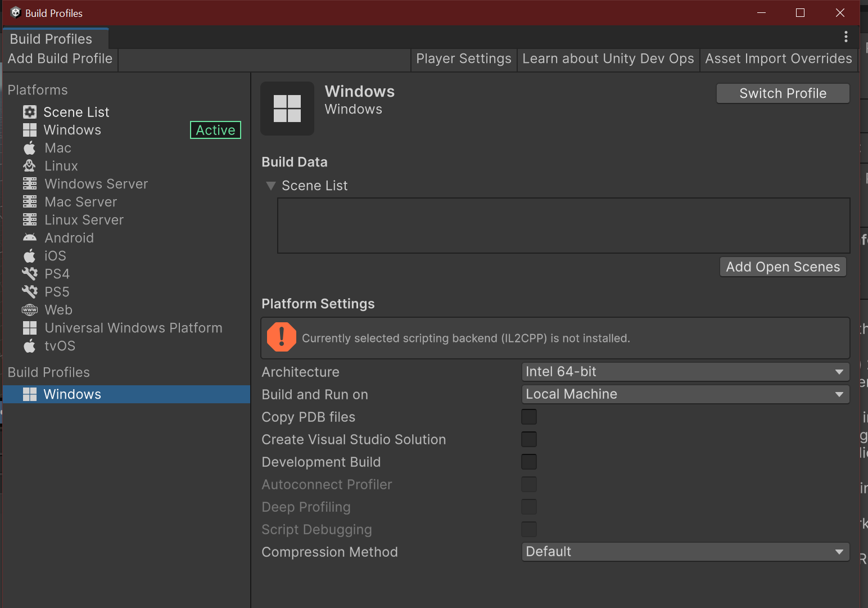The image size is (868, 608).
Task: Open the overflow menu with three dots
Action: pyautogui.click(x=846, y=37)
